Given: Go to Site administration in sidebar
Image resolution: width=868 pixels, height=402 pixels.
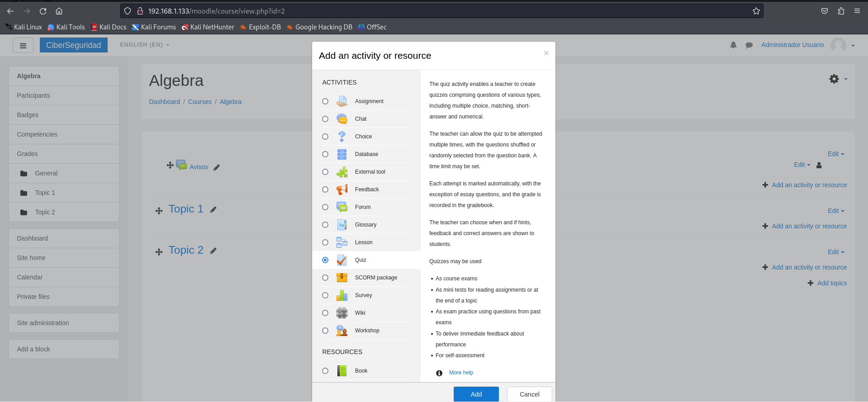Looking at the screenshot, I should pos(43,323).
